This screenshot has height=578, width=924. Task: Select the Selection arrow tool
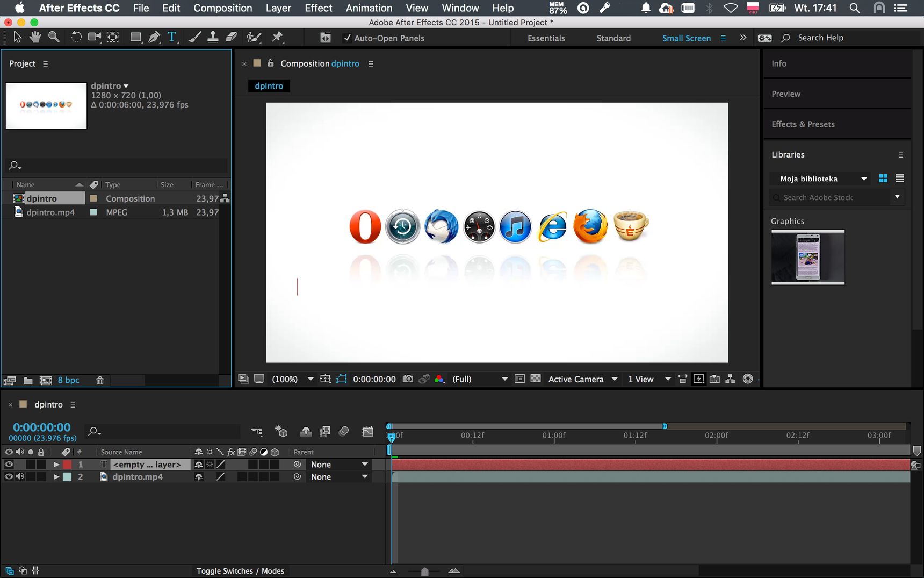[x=17, y=37]
